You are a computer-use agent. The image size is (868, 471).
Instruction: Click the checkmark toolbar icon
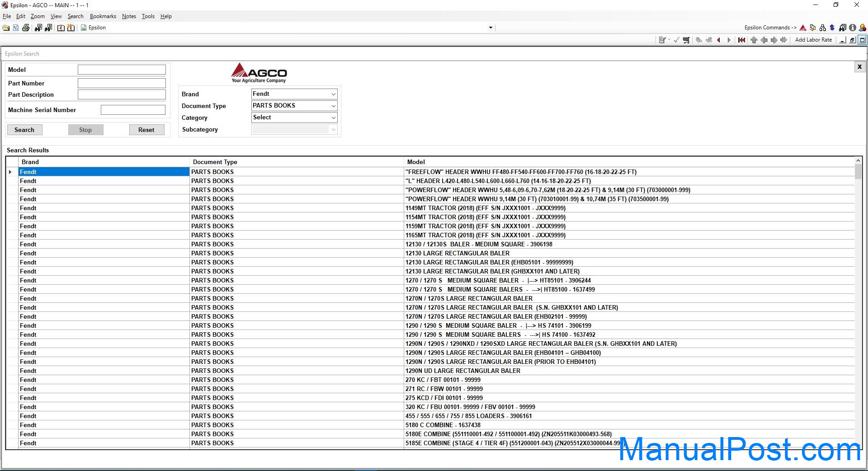pyautogui.click(x=676, y=40)
